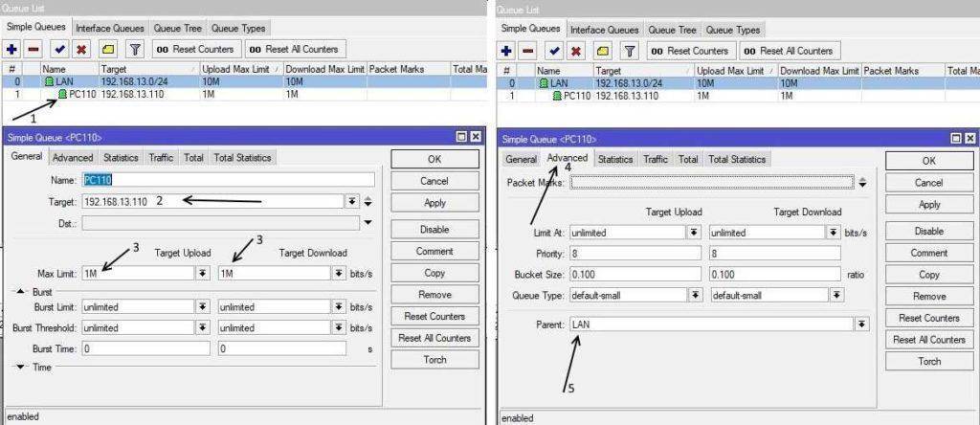980x425 pixels.
Task: Click Reset All Counters in right Simple Queue dialog
Action: (x=929, y=340)
